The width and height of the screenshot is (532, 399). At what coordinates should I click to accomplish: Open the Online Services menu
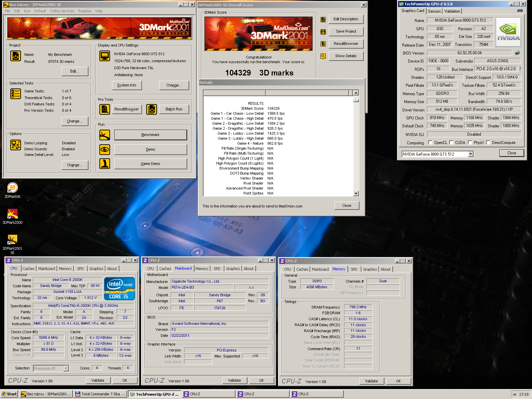(x=62, y=11)
